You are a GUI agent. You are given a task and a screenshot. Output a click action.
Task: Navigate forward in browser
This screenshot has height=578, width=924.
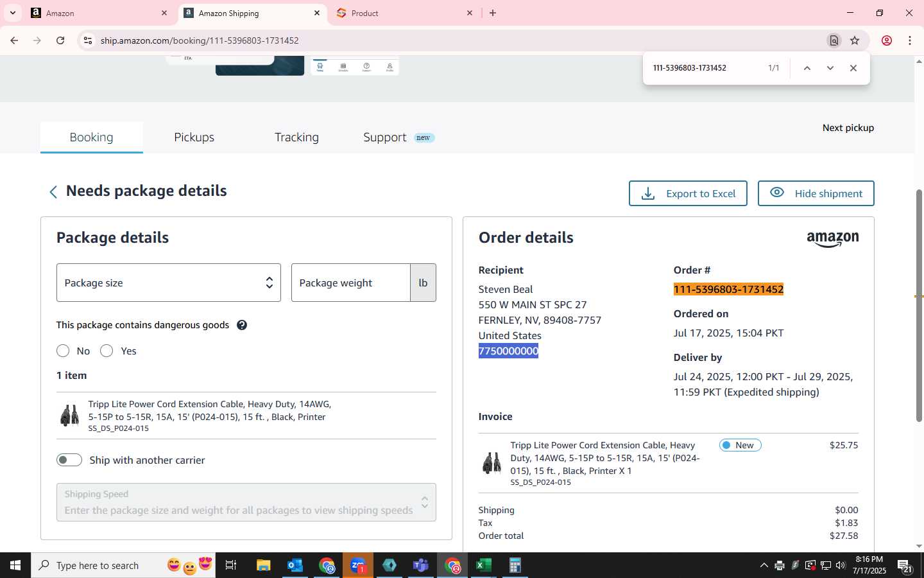click(x=37, y=40)
